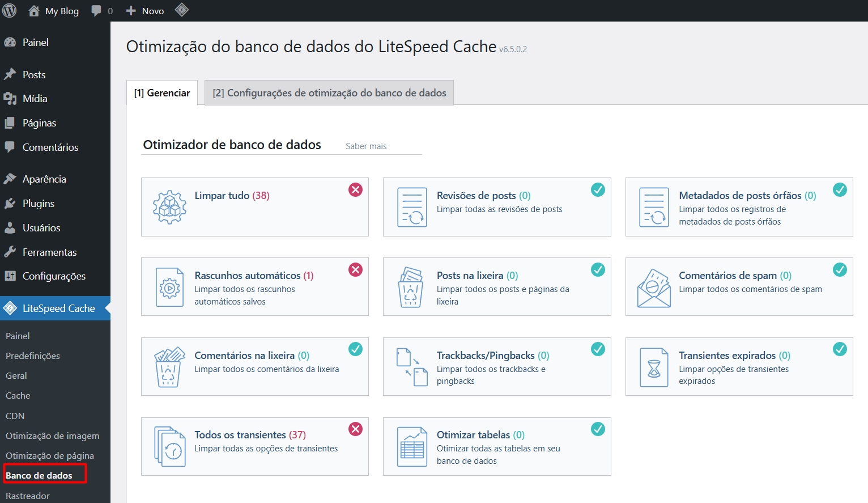
Task: Click the green check on Revisões de posts
Action: (x=598, y=190)
